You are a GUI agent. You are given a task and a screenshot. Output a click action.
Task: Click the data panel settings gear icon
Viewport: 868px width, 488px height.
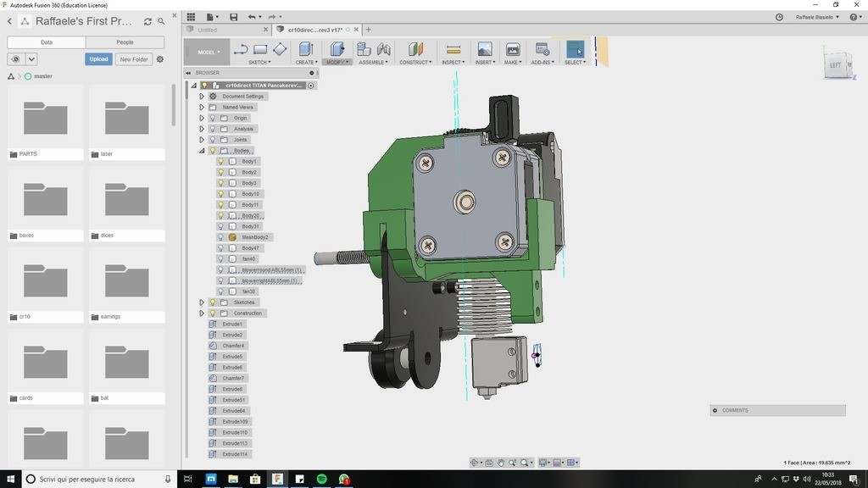point(160,59)
